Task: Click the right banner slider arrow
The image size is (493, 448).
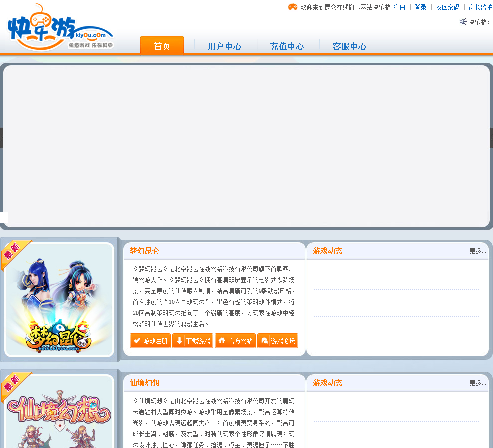Action: point(491,138)
